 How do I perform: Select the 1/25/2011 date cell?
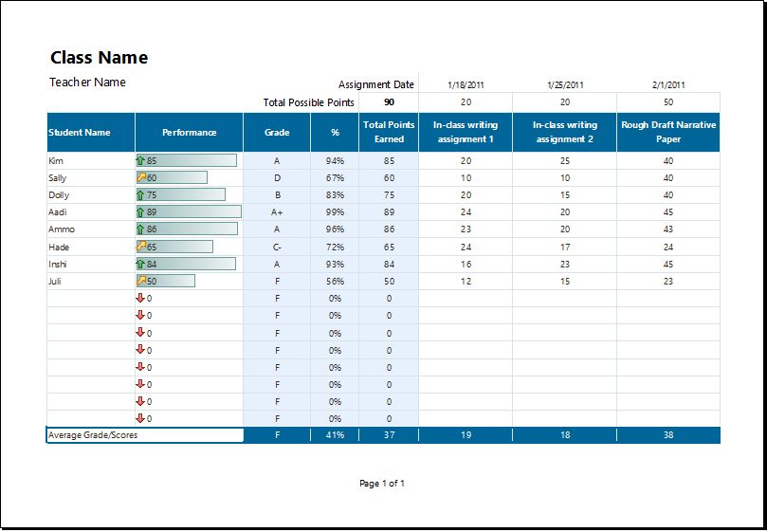[564, 84]
